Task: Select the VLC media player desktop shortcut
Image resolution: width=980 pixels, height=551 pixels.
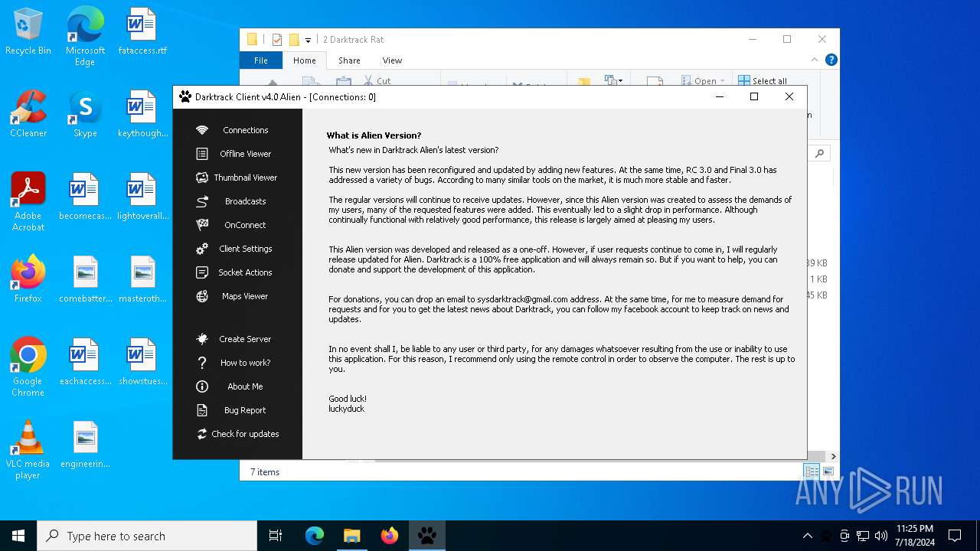Action: (28, 450)
